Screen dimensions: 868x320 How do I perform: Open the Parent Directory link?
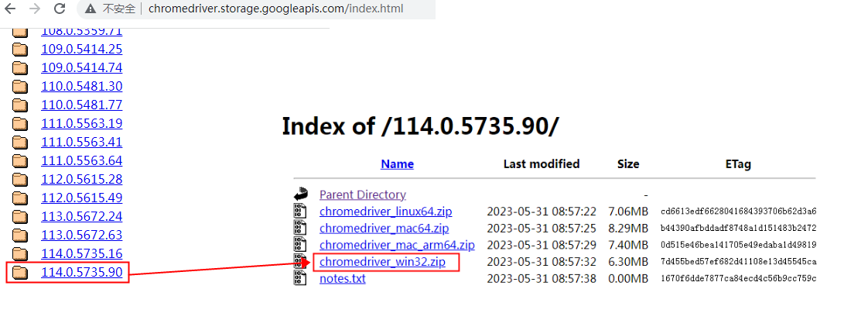363,194
